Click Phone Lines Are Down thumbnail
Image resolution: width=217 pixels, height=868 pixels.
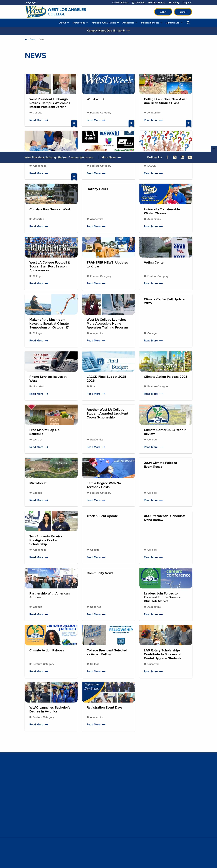point(51,362)
